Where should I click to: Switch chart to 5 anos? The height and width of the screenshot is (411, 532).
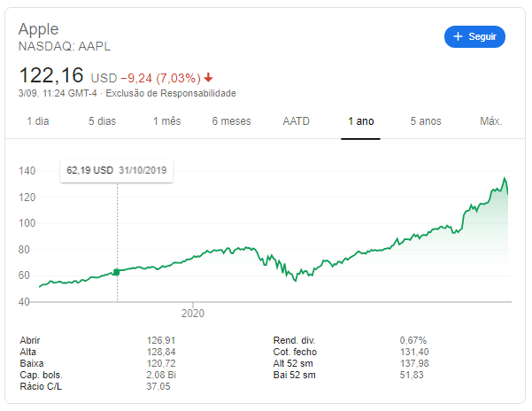426,121
